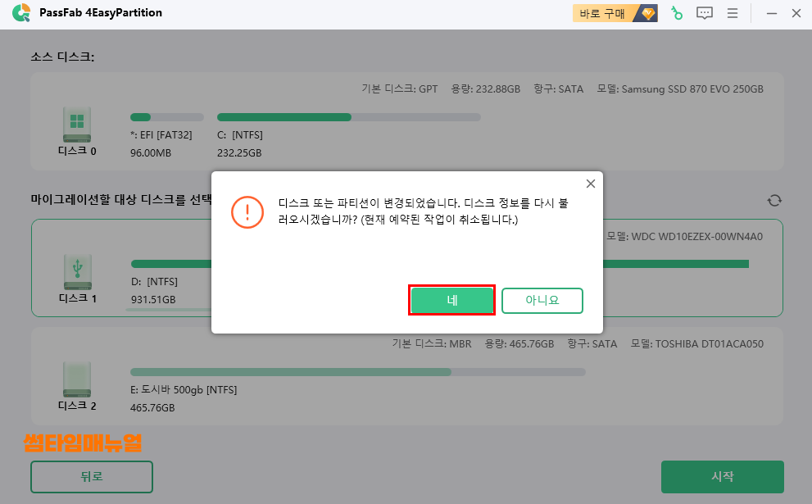The width and height of the screenshot is (812, 504).
Task: Open the feedback chat bubble icon
Action: pos(705,13)
